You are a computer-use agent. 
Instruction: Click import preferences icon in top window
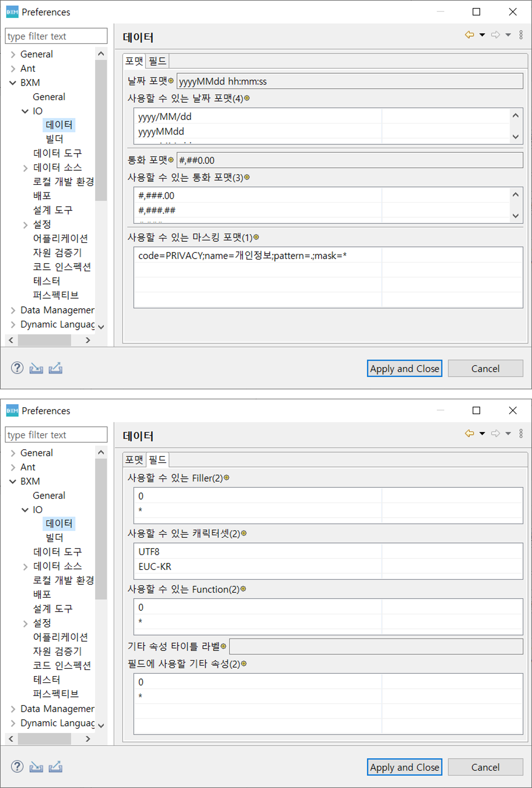[36, 368]
